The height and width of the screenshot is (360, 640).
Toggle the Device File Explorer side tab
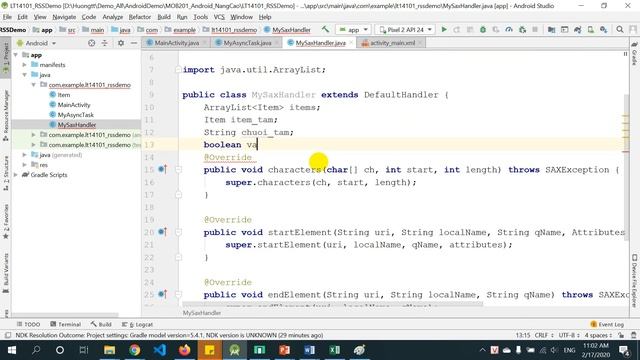[634, 281]
